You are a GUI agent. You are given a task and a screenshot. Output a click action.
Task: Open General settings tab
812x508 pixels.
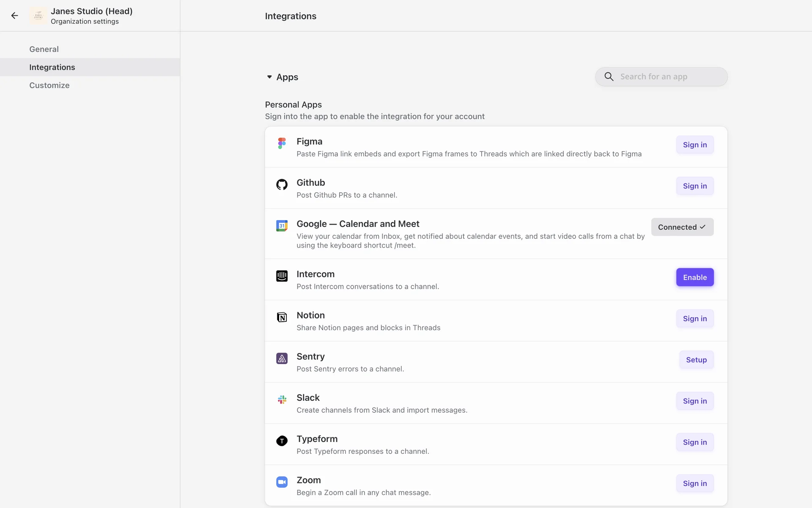44,49
